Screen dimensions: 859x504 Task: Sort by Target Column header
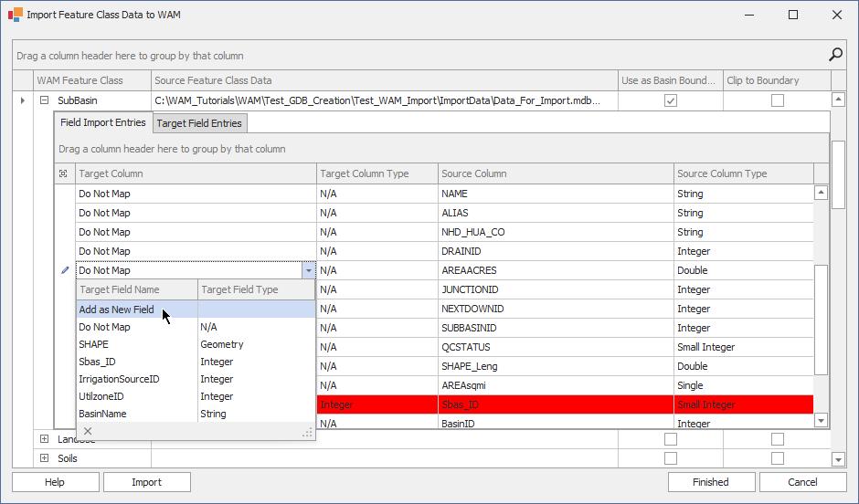click(x=196, y=173)
